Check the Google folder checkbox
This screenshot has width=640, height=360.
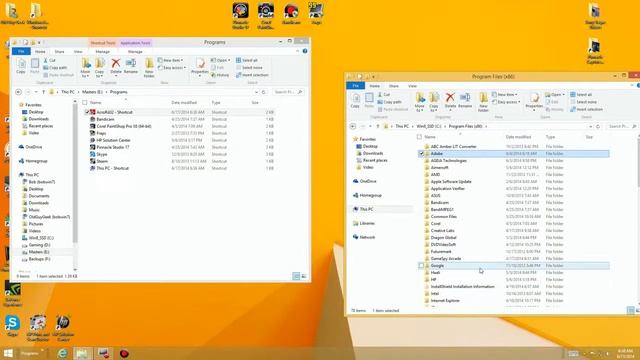421,266
